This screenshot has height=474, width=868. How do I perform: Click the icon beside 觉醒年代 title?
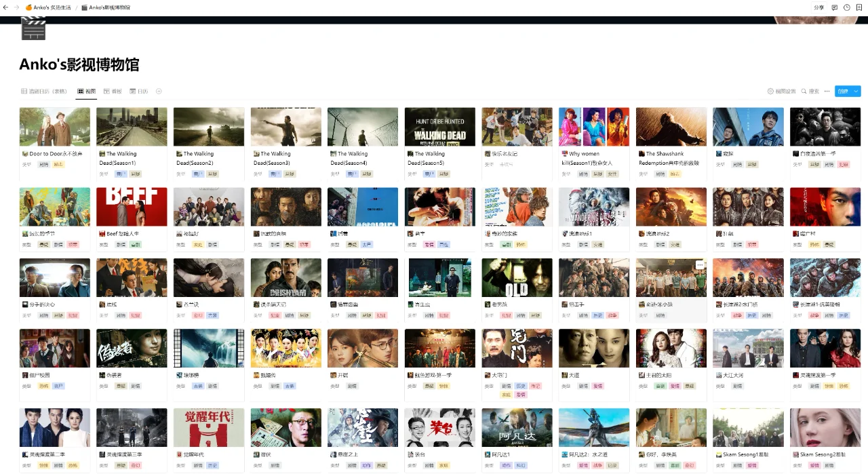pyautogui.click(x=179, y=454)
